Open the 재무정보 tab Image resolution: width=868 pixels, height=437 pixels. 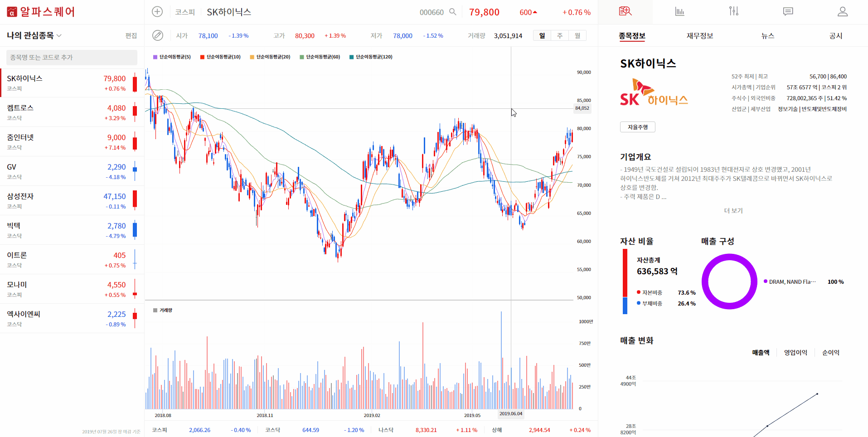click(x=700, y=36)
